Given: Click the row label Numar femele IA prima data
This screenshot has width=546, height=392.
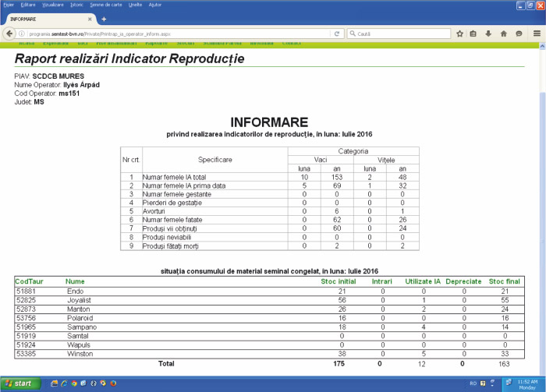Looking at the screenshot, I should click(x=184, y=185).
